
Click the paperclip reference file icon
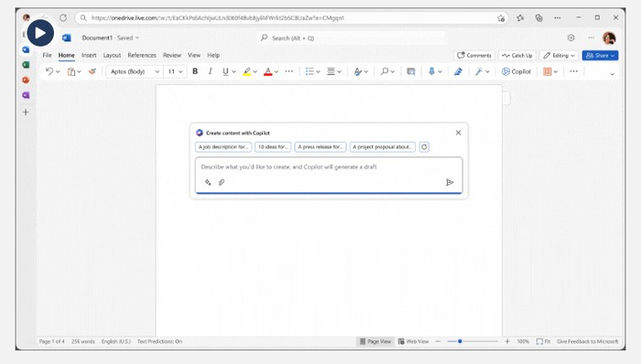coord(222,182)
